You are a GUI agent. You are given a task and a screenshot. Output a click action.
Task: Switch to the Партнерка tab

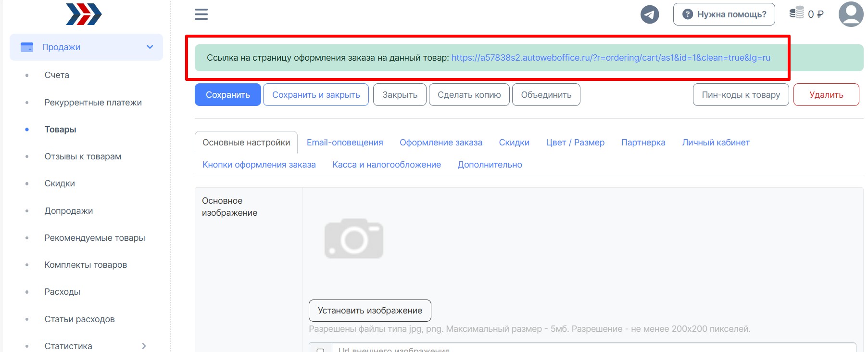(643, 143)
